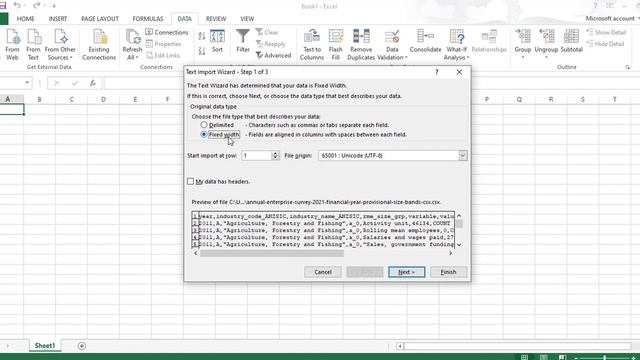This screenshot has width=640, height=360.
Task: Click Existing Connections icon
Action: click(x=99, y=45)
